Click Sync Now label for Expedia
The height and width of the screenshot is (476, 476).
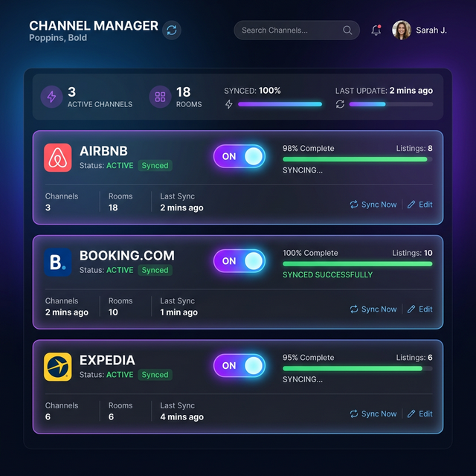point(379,414)
